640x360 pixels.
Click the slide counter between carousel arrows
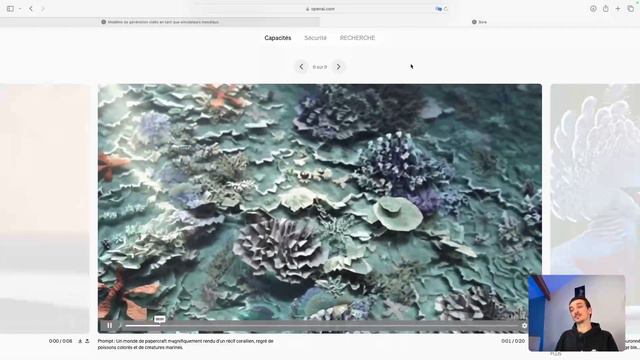click(x=320, y=67)
